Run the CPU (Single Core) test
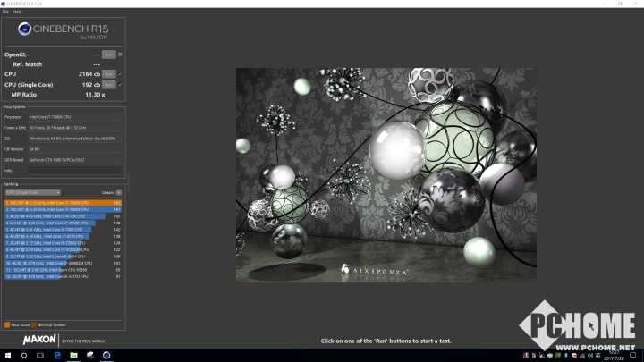This screenshot has width=644, height=362. [109, 85]
